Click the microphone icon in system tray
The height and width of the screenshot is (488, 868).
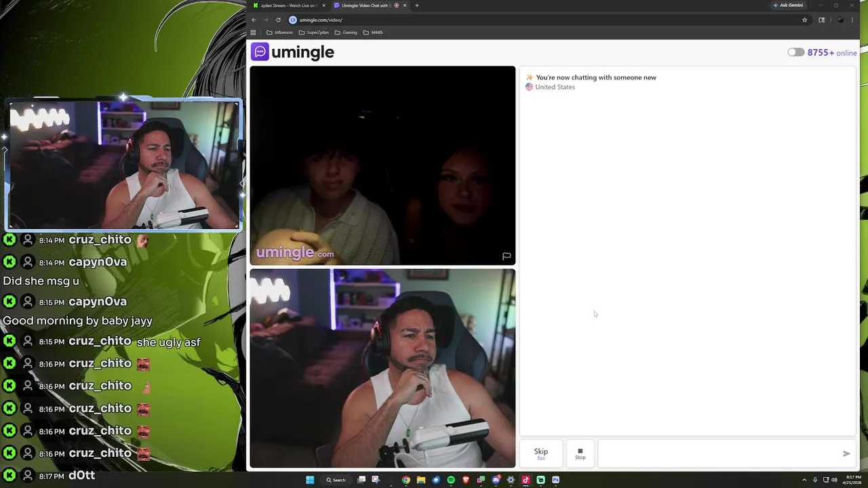point(815,480)
